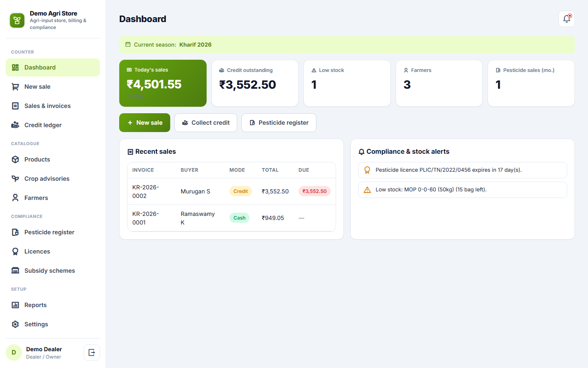Click the Collect credit button
588x368 pixels.
coord(206,123)
